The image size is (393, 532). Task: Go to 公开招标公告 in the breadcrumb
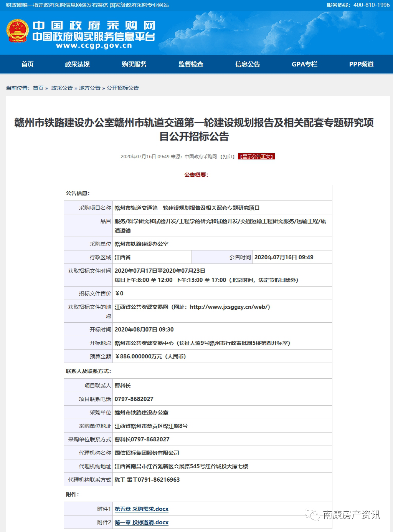122,88
